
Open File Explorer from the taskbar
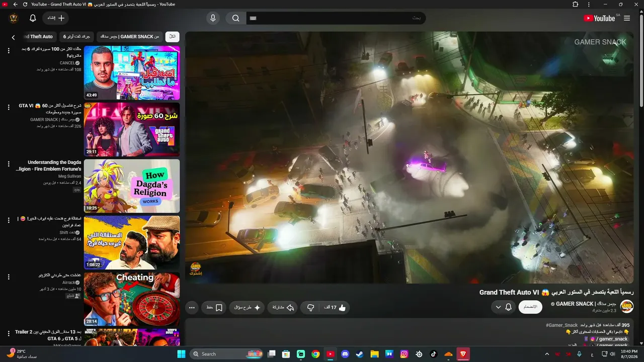pyautogui.click(x=374, y=354)
